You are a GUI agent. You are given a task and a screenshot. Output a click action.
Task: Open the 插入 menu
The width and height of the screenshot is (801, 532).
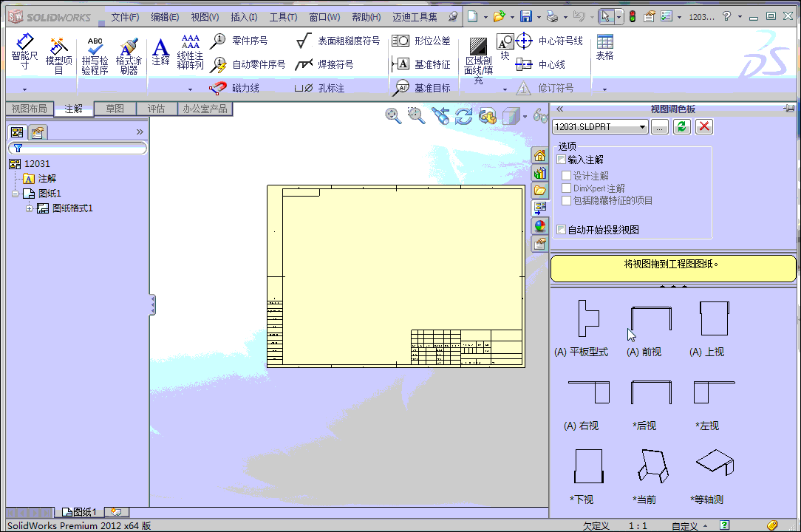pos(245,16)
